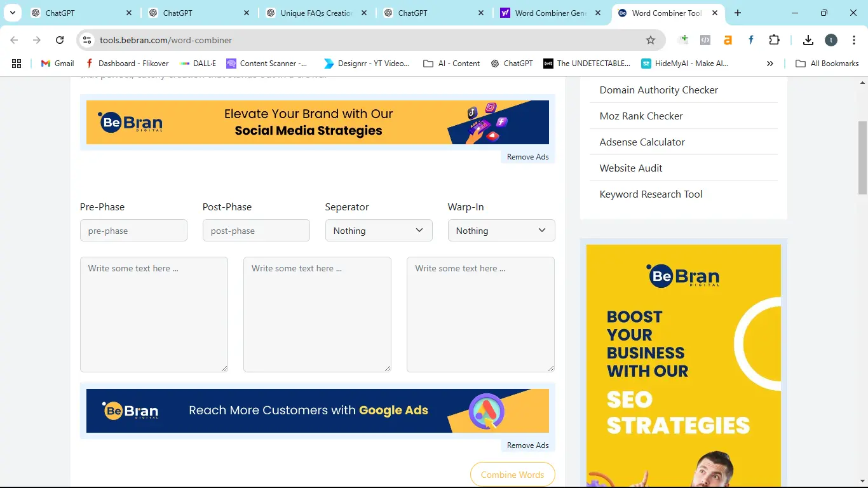Open Moz Rank Checker link
The height and width of the screenshot is (488, 868).
[x=641, y=116]
